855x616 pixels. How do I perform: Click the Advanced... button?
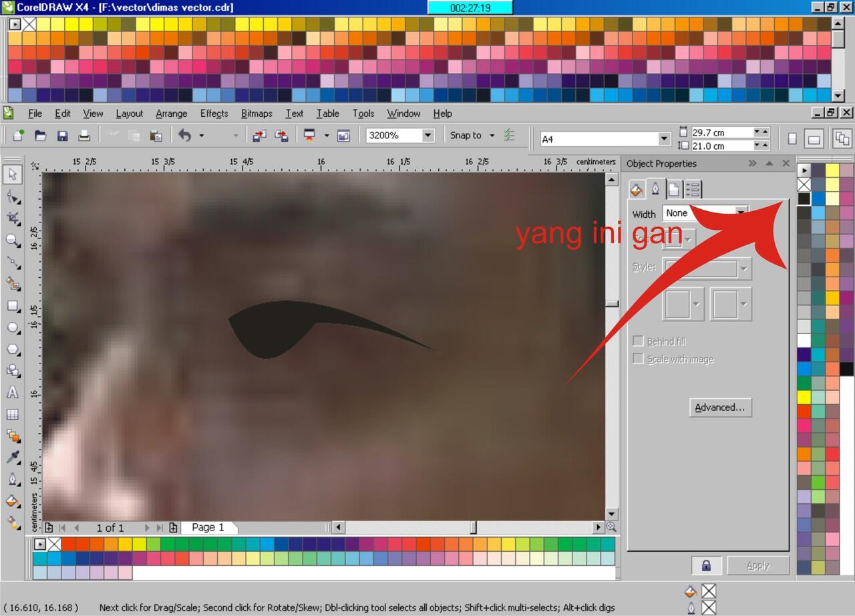pyautogui.click(x=720, y=408)
